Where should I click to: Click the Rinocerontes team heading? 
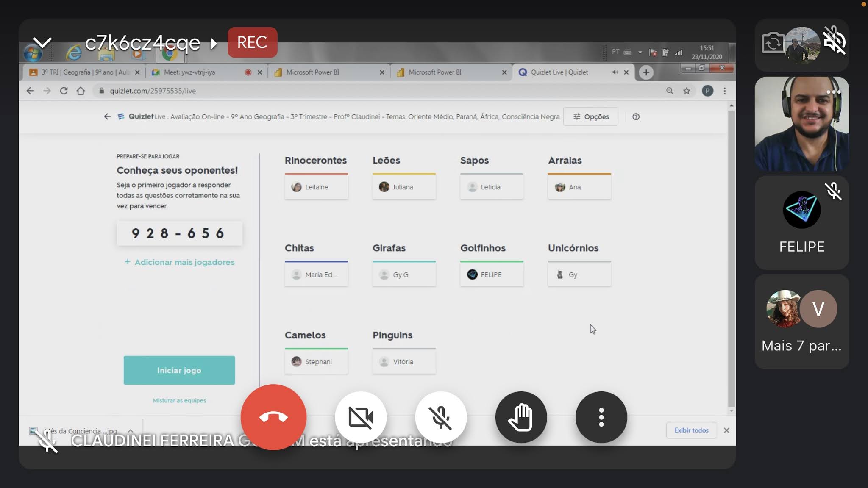tap(316, 161)
